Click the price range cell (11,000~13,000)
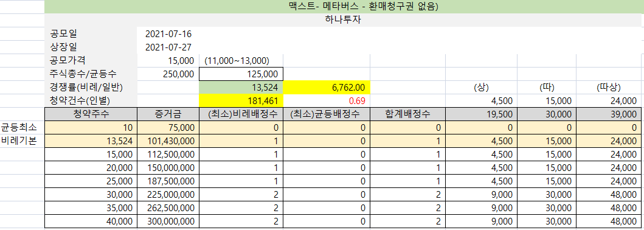Image resolution: width=644 pixels, height=230 pixels. [241, 61]
